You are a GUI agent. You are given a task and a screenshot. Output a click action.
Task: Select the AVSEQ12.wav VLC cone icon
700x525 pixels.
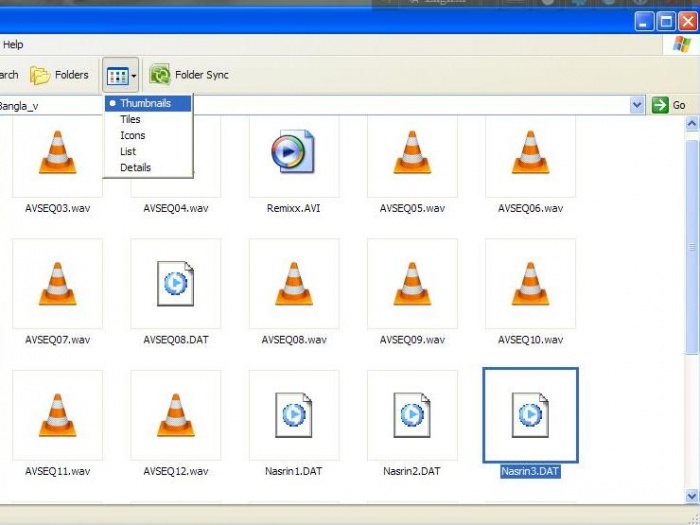[175, 415]
